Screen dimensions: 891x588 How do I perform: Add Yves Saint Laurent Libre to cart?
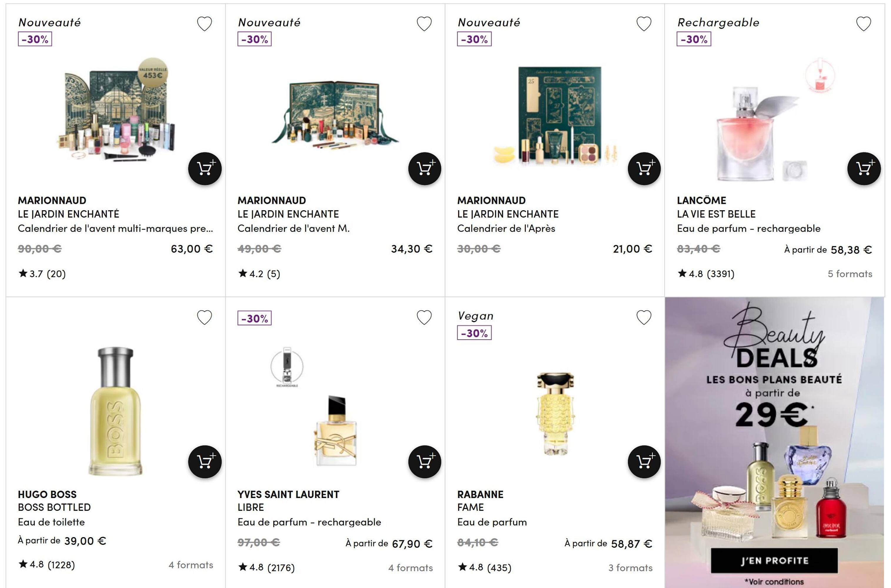click(424, 462)
